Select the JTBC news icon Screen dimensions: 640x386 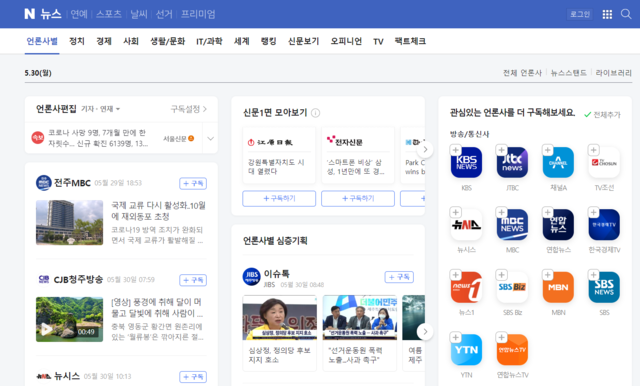pos(512,162)
